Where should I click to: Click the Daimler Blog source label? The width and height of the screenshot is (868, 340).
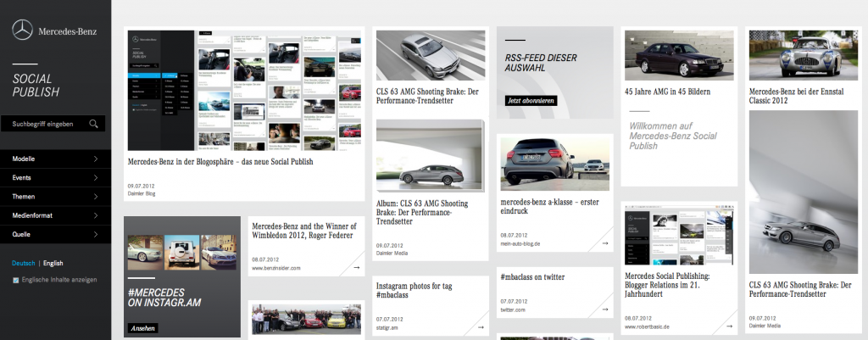pyautogui.click(x=142, y=194)
